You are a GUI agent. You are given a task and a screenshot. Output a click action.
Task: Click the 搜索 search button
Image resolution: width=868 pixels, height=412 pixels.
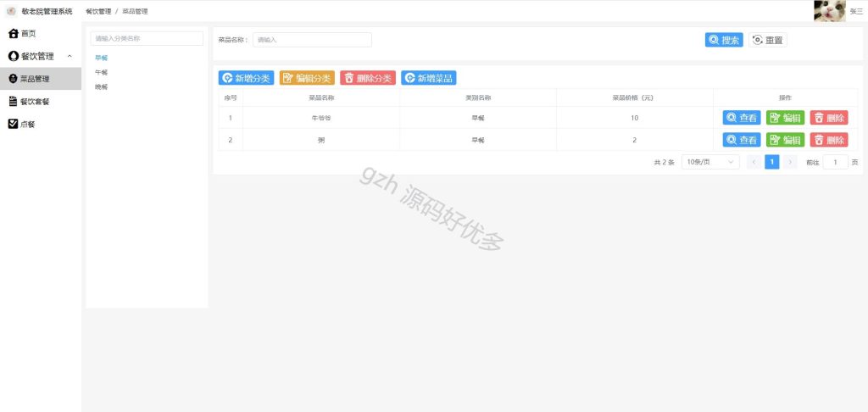[x=724, y=40]
